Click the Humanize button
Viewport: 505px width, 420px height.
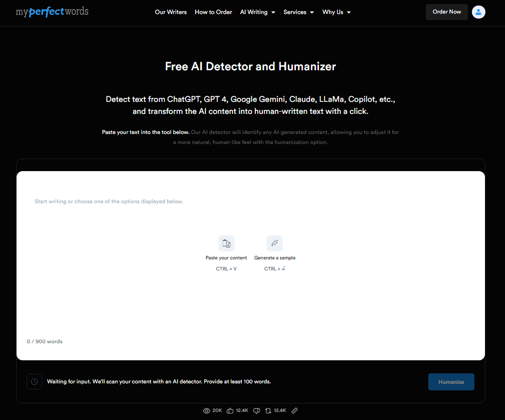[451, 382]
